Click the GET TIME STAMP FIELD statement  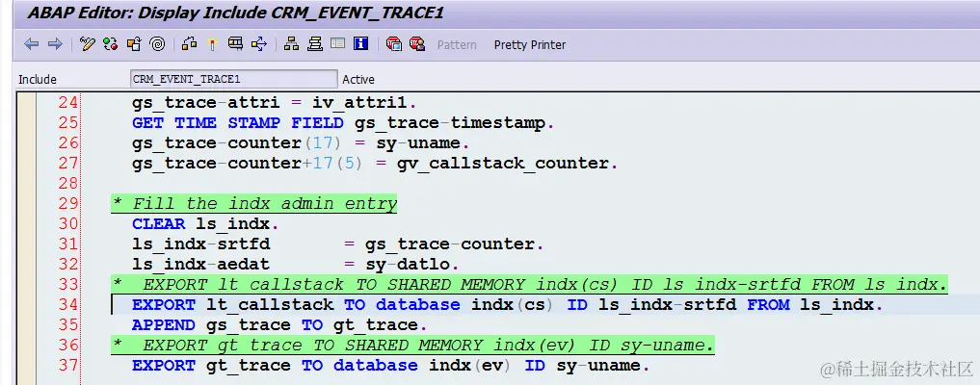pyautogui.click(x=343, y=123)
